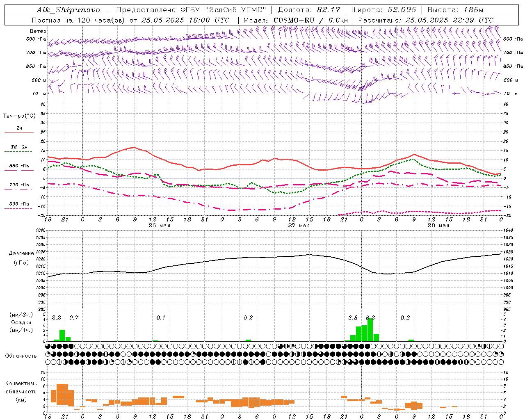Click the Модель COSMO-RU / 6.6км label
The height and width of the screenshot is (420, 525).
296,20
